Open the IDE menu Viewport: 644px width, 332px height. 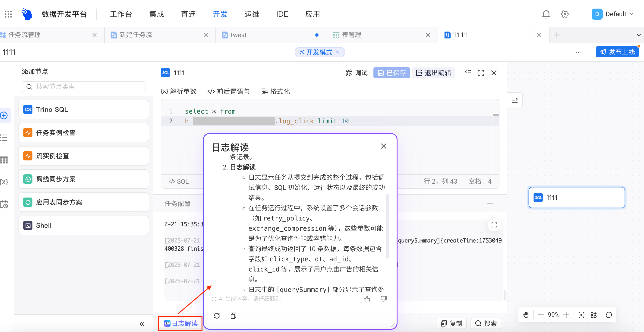(282, 14)
